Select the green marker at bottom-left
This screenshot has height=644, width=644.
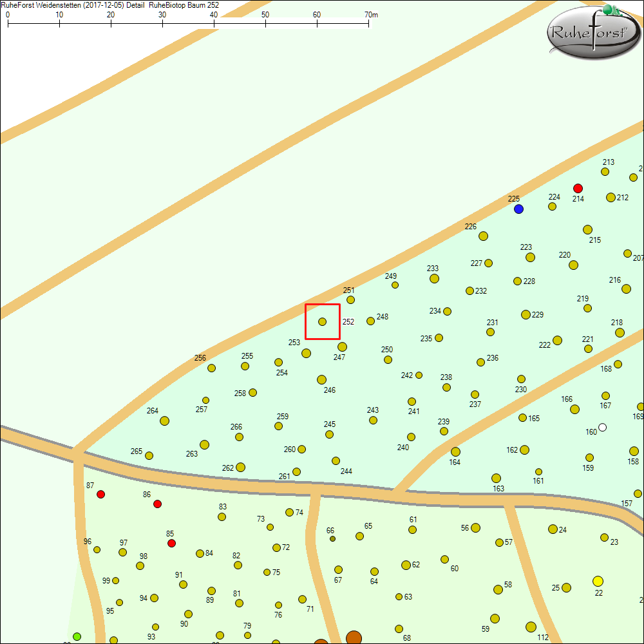click(x=77, y=636)
